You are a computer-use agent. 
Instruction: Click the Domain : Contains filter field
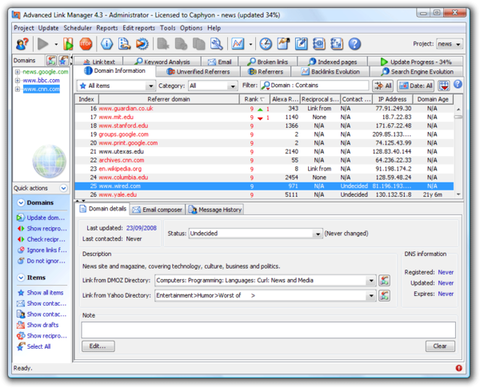tap(315, 86)
